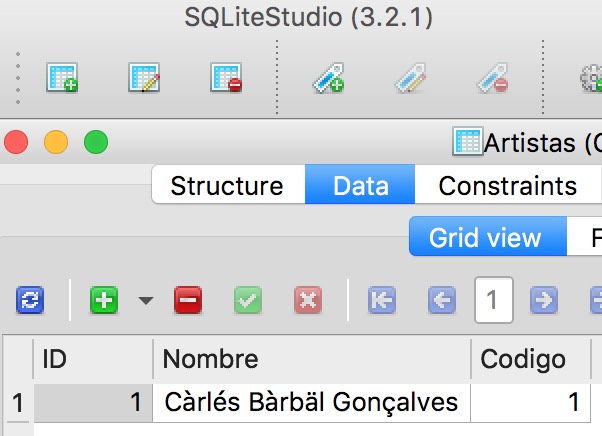
Task: Switch to the Constraints tab
Action: [x=507, y=186]
